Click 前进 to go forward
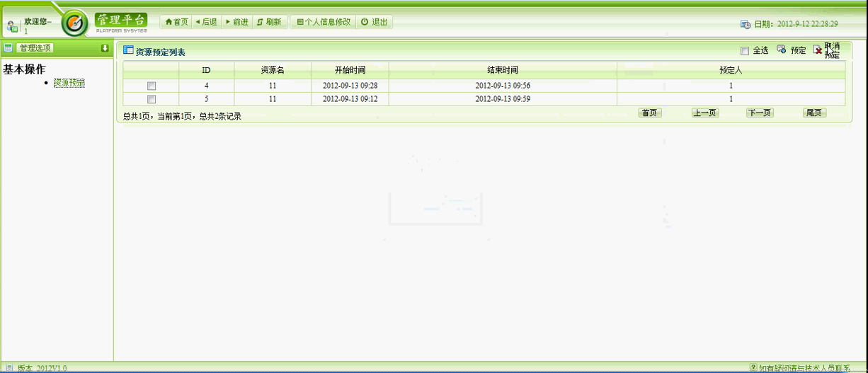This screenshot has width=868, height=373. click(x=236, y=22)
